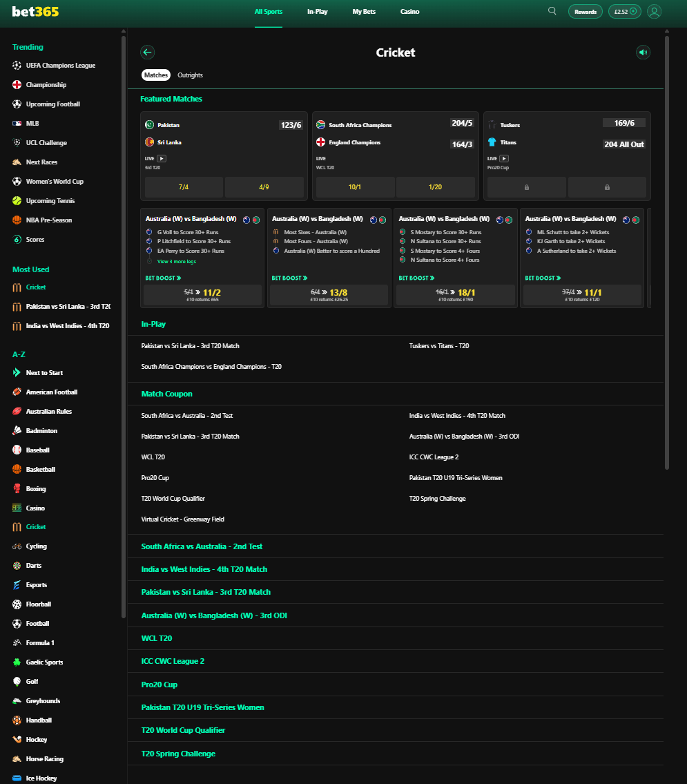Open T20 Spring Challenge coupon link
This screenshot has width=687, height=784.
[x=437, y=499]
